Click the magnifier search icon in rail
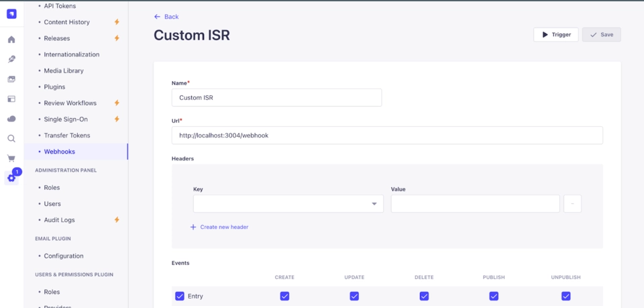Viewport: 644px width, 308px height. pyautogui.click(x=11, y=138)
